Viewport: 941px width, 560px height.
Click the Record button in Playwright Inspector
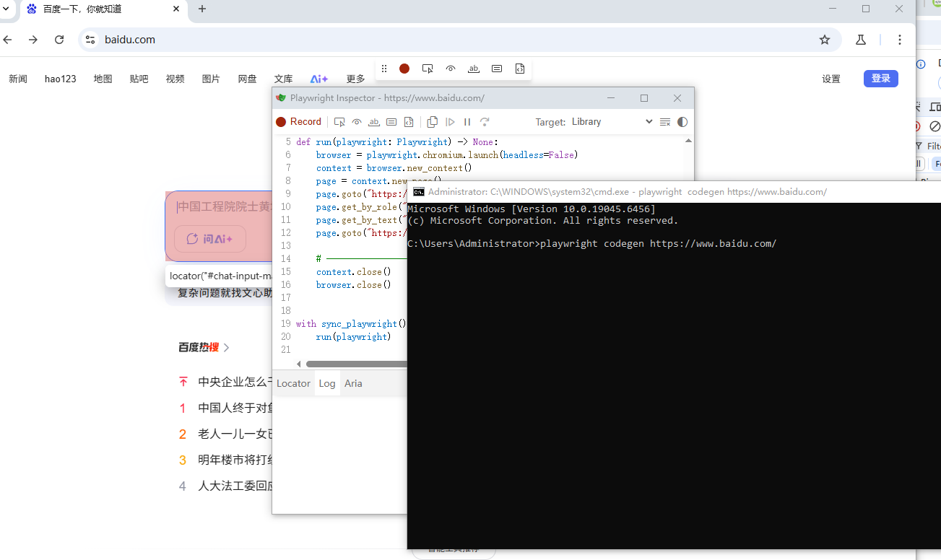point(298,122)
